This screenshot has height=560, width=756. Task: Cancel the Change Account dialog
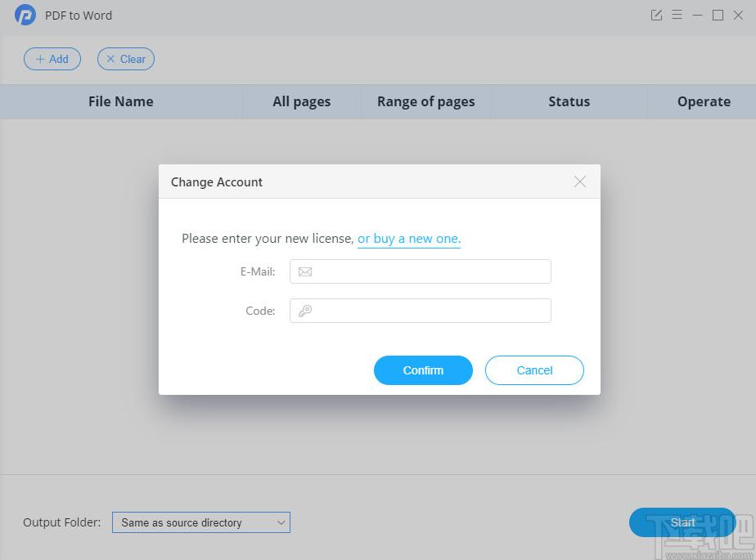click(x=534, y=370)
